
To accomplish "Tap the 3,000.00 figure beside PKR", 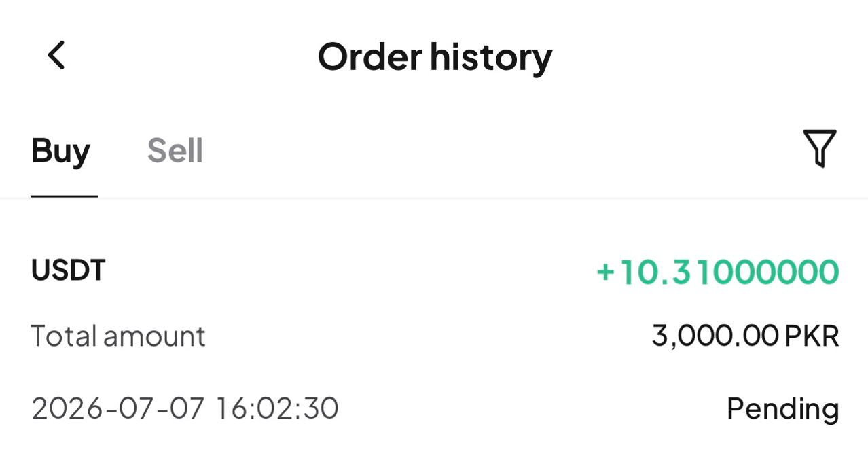I will click(x=715, y=336).
